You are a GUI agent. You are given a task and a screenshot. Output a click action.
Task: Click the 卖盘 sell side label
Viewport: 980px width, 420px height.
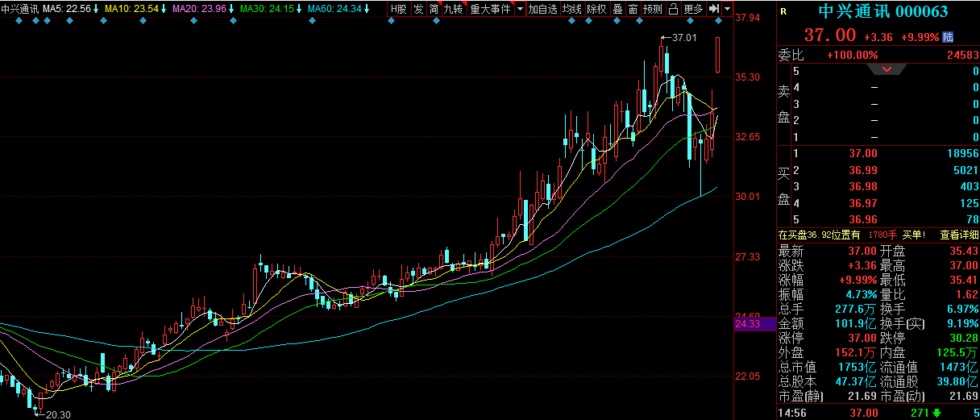click(783, 105)
